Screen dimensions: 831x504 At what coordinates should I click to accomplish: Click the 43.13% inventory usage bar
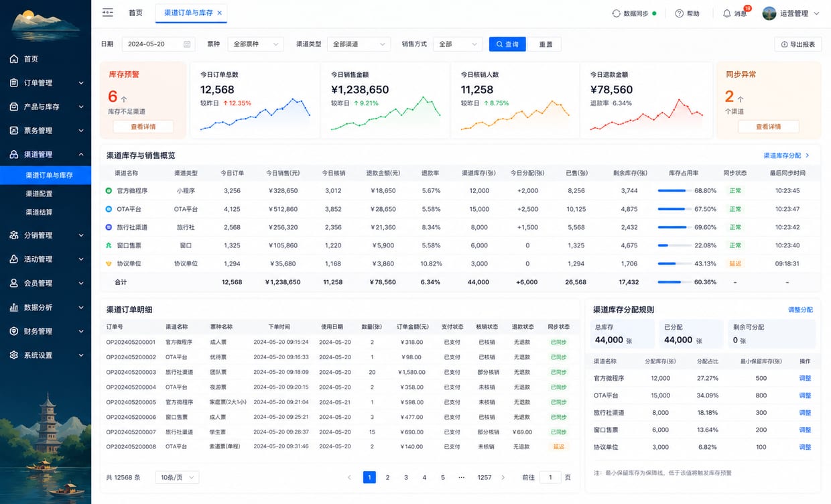pos(674,263)
